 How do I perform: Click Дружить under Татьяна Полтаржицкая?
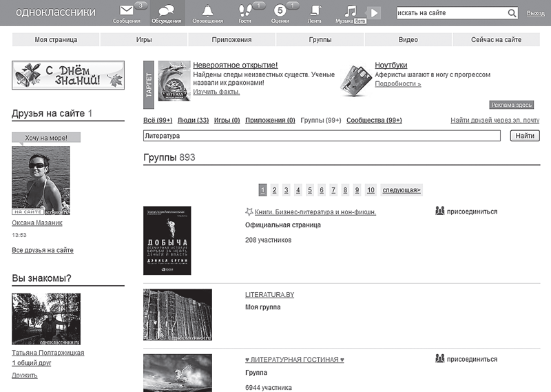click(25, 375)
